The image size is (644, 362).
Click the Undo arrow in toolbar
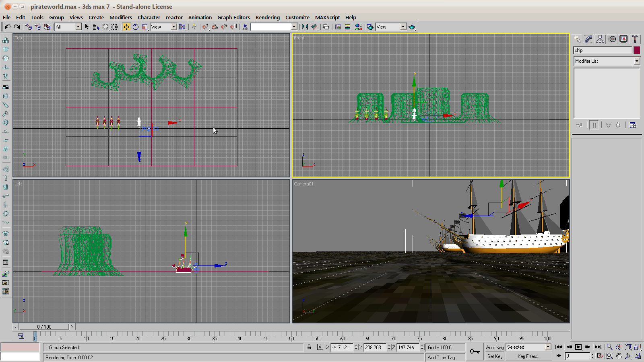coord(8,27)
